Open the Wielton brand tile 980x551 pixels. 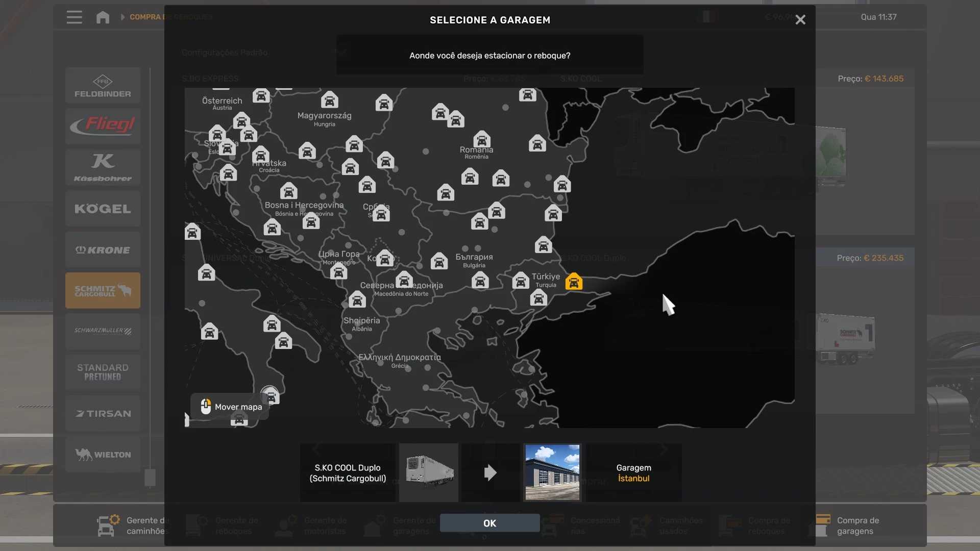(x=103, y=454)
